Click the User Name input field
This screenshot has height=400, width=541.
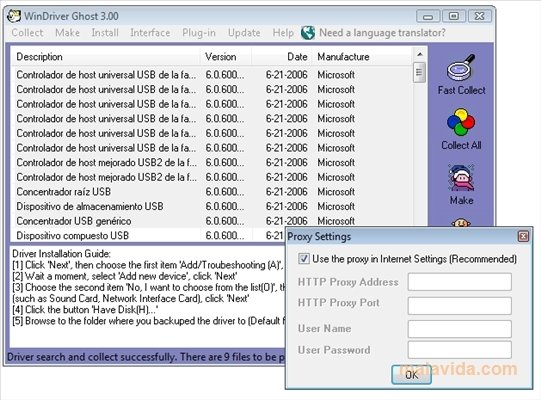[460, 329]
